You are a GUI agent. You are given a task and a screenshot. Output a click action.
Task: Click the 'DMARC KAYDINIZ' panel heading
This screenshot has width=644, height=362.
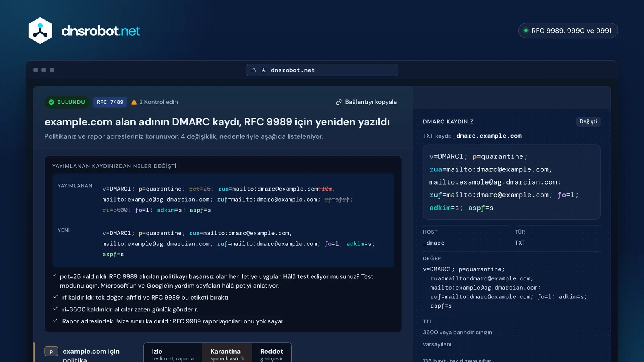[448, 121]
